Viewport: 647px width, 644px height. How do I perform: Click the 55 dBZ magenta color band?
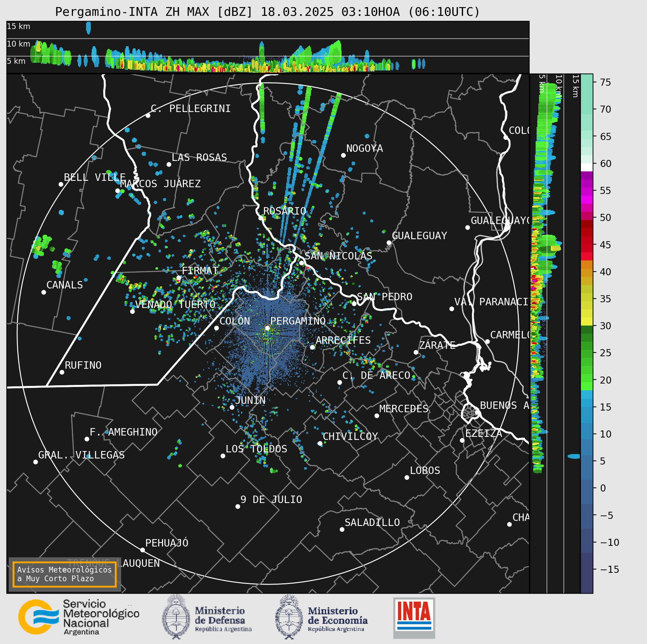(x=587, y=192)
